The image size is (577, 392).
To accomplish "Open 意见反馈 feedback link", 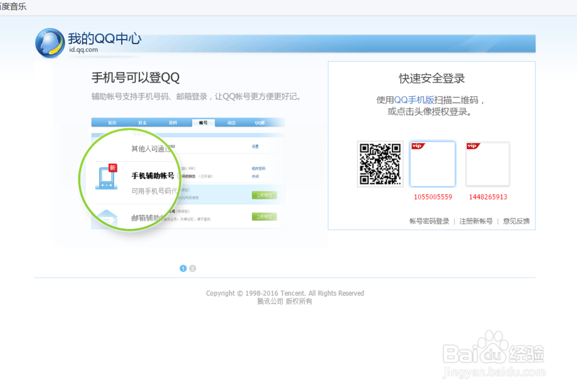I will click(x=516, y=221).
